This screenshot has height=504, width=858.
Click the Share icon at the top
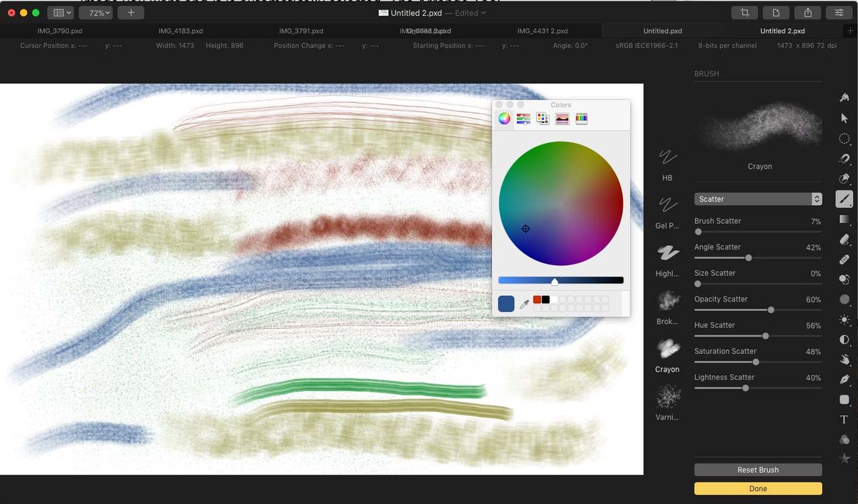808,12
